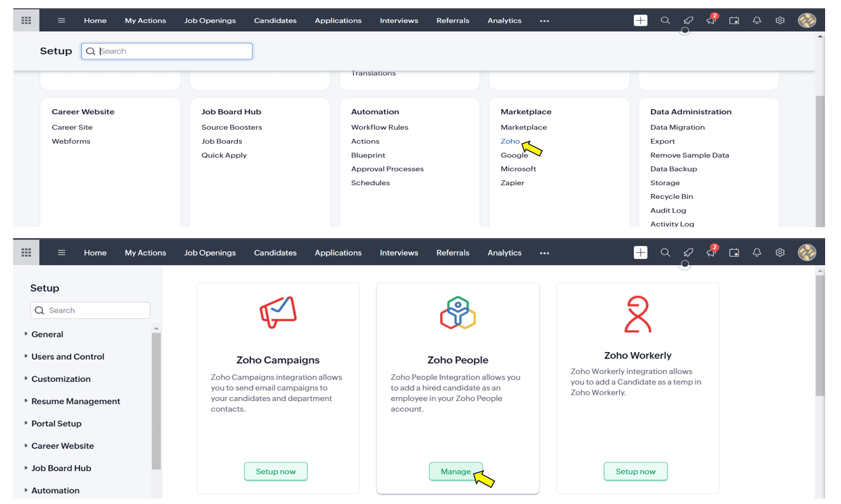Click the Zoho Workerly red logo
The width and height of the screenshot is (841, 504).
click(x=637, y=315)
